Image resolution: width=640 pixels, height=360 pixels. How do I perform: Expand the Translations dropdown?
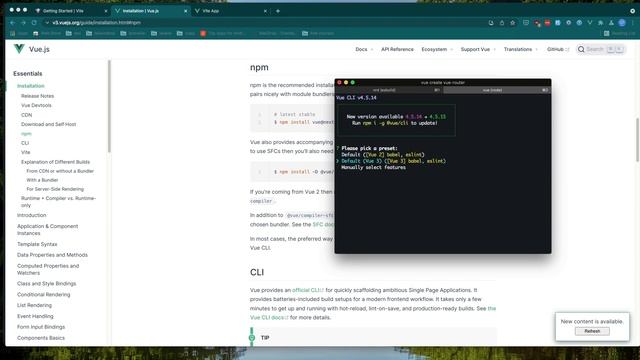pyautogui.click(x=520, y=49)
